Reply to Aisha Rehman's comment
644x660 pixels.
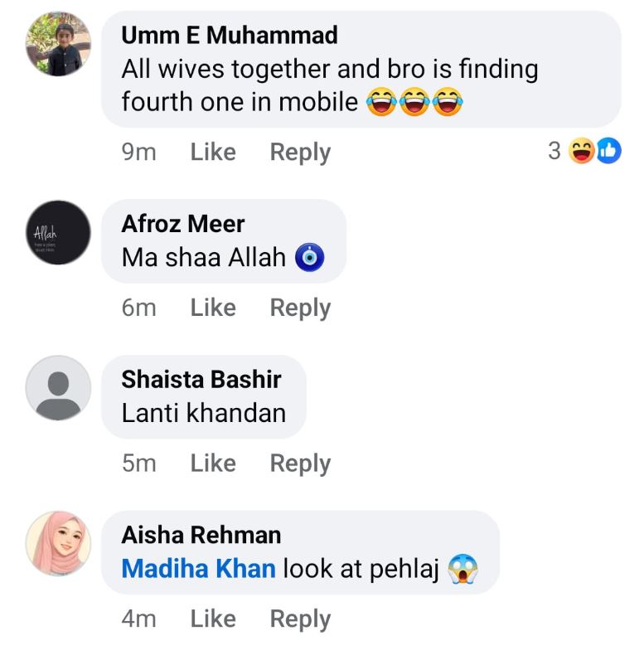[x=300, y=619]
